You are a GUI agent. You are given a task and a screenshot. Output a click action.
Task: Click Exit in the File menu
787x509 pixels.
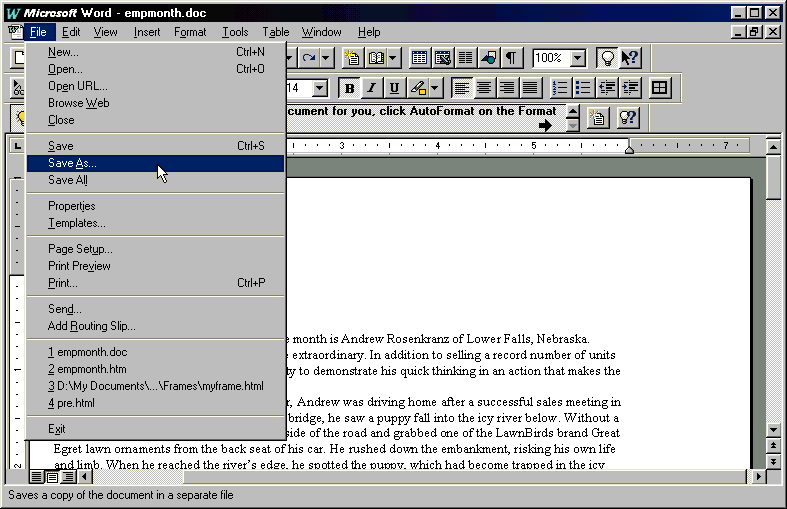coord(57,429)
